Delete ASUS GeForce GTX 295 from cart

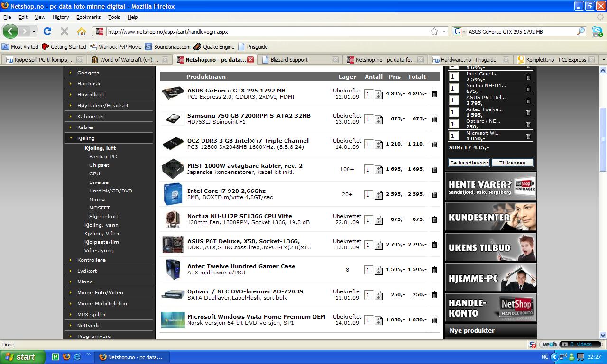(x=434, y=94)
